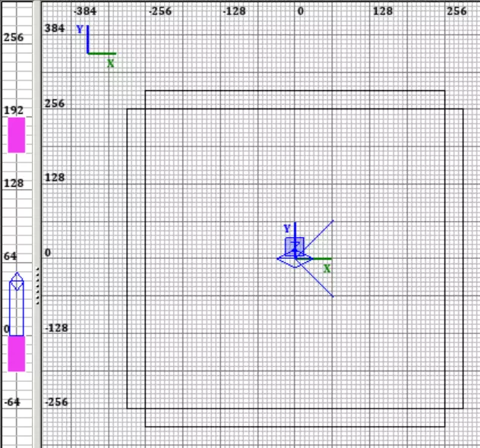Click the 128 label on the horizontal ruler
Viewport: 480px width, 448px height.
pyautogui.click(x=383, y=11)
